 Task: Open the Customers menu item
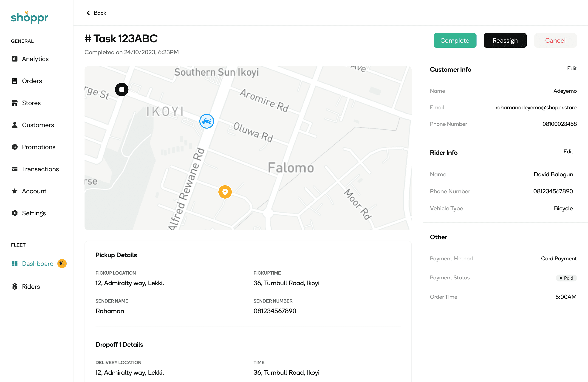point(38,125)
